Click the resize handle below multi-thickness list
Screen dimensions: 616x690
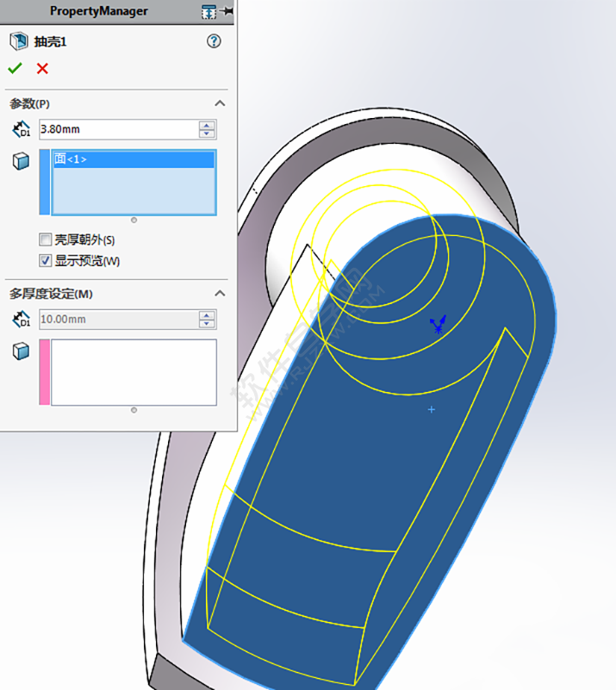[x=134, y=410]
